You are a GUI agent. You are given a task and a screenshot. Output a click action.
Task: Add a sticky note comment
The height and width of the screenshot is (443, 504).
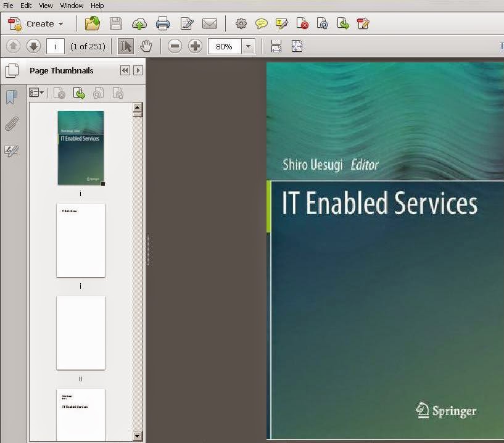tap(262, 23)
